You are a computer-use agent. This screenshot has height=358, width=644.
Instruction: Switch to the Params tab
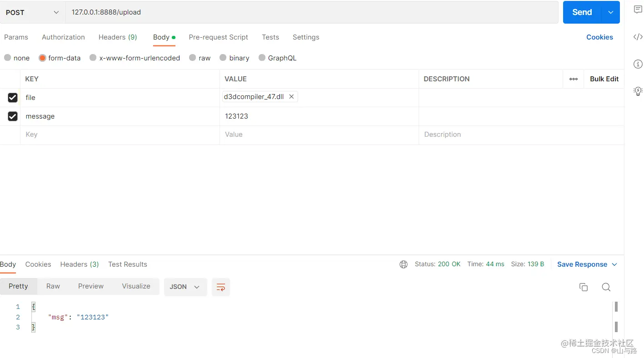pyautogui.click(x=16, y=37)
